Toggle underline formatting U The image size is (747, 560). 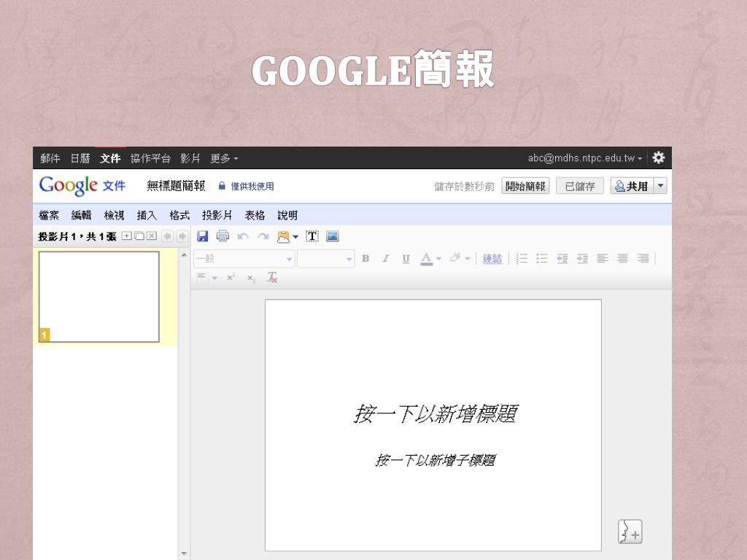point(406,259)
